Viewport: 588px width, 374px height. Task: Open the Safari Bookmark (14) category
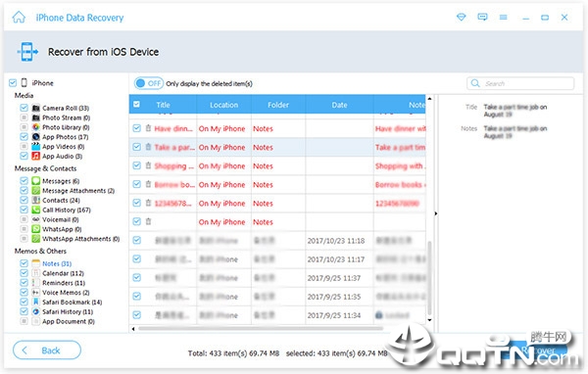(72, 303)
